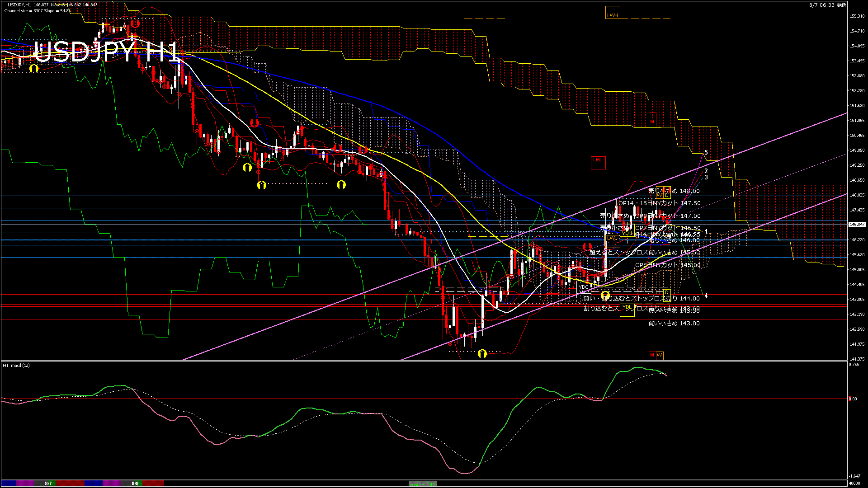Click the red M box at bottom right of chart
This screenshot has height=488, width=868.
652,355
